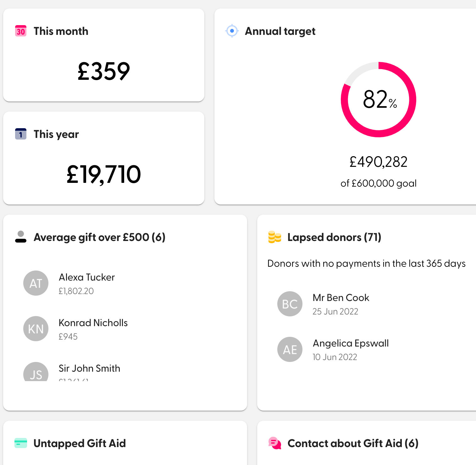Viewport: 476px width, 465px height.
Task: Click Ben Cook's BC avatar
Action: (290, 304)
